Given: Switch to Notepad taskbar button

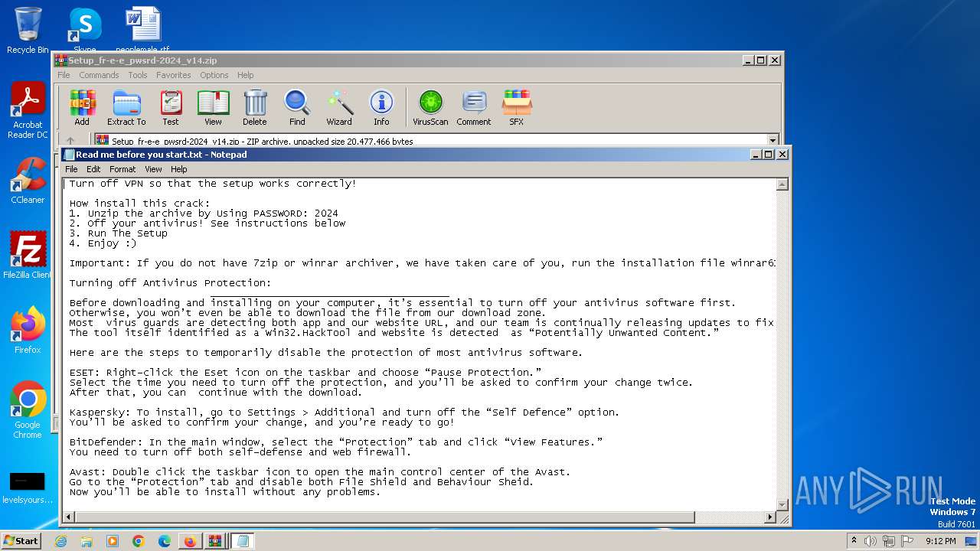Looking at the screenshot, I should coord(242,541).
